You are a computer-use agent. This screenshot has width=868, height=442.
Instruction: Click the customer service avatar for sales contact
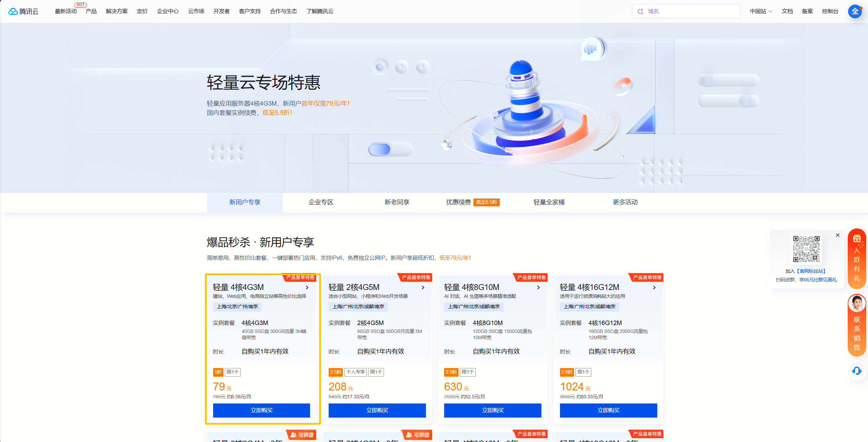pyautogui.click(x=857, y=303)
